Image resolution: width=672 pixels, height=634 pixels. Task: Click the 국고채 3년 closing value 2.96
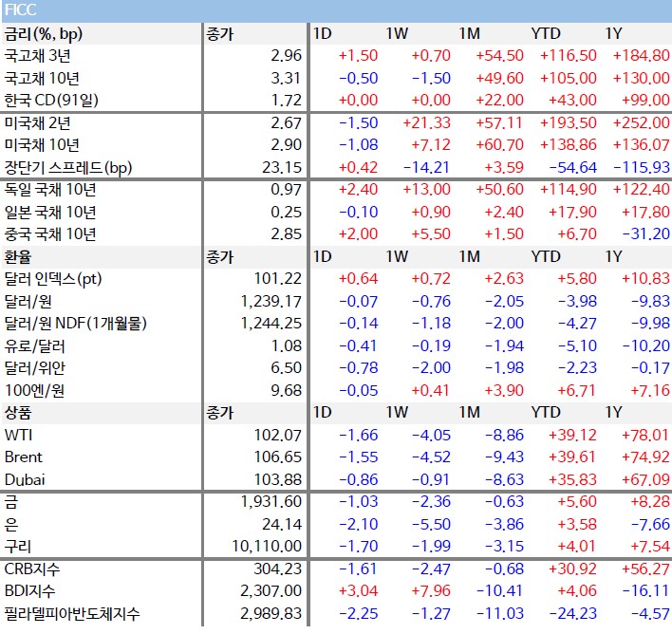tap(286, 56)
